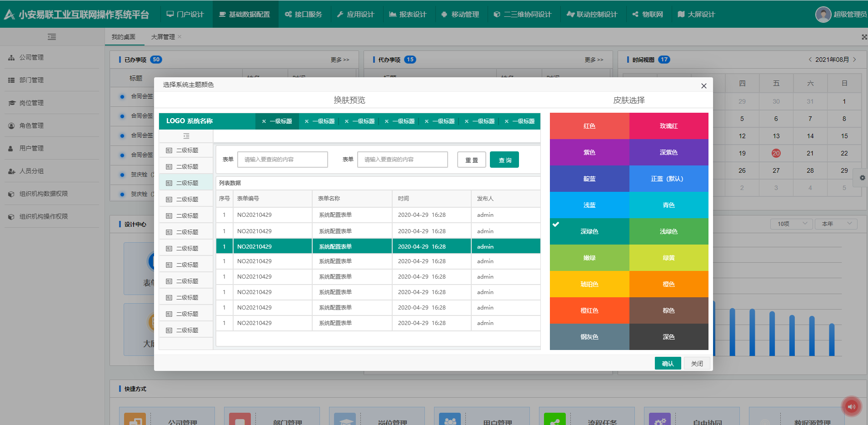Screen dimensions: 868x425
Task: Close the 大屏管理 tab with its X
Action: coord(180,37)
